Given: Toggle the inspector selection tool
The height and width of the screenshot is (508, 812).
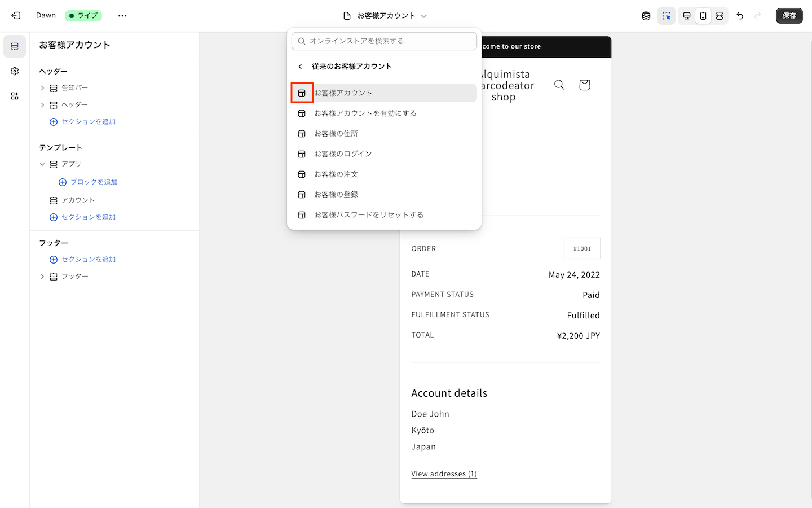Looking at the screenshot, I should [x=667, y=16].
